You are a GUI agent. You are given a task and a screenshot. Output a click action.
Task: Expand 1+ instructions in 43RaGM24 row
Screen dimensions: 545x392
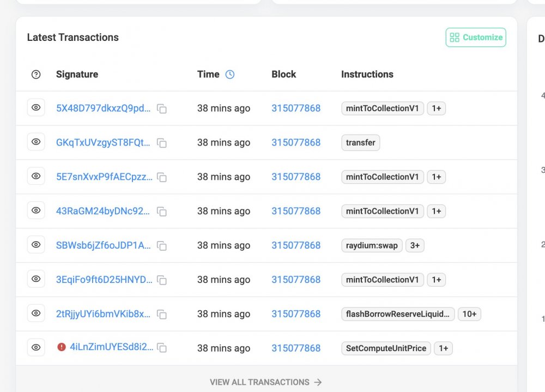click(x=436, y=211)
